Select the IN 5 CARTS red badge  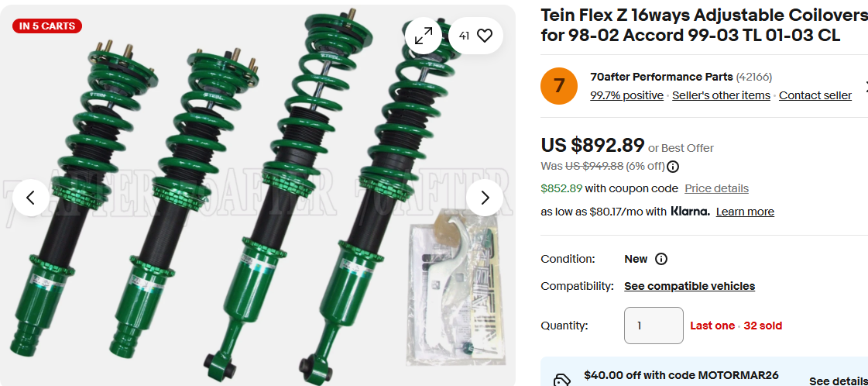click(47, 26)
